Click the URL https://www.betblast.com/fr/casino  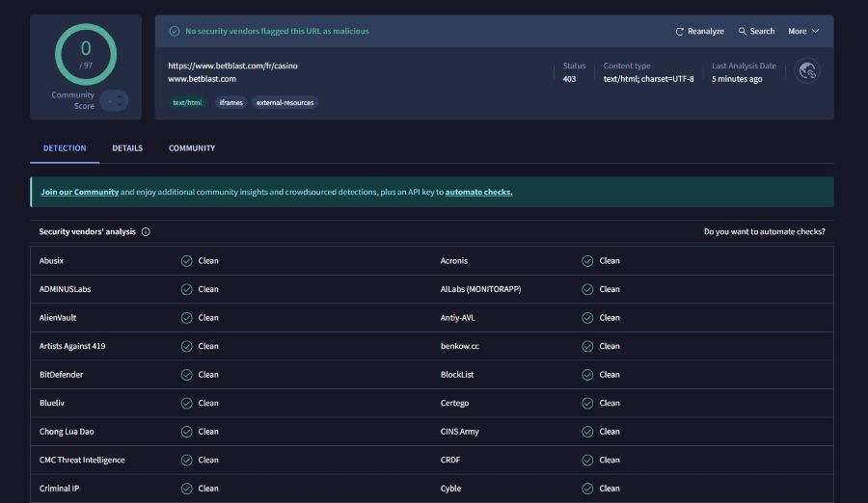tap(233, 66)
